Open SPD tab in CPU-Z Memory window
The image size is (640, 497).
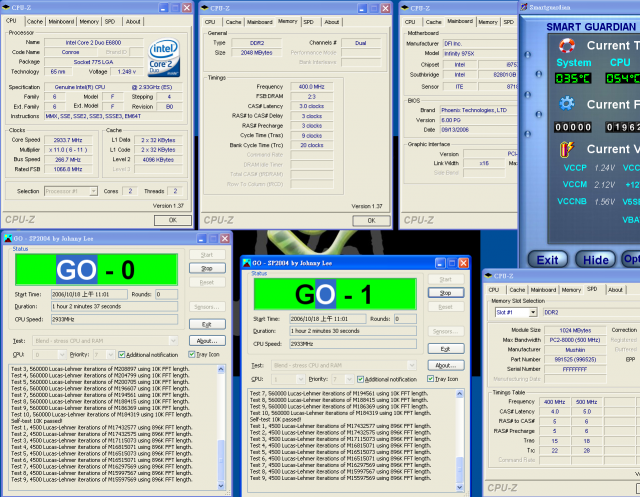[x=309, y=22]
